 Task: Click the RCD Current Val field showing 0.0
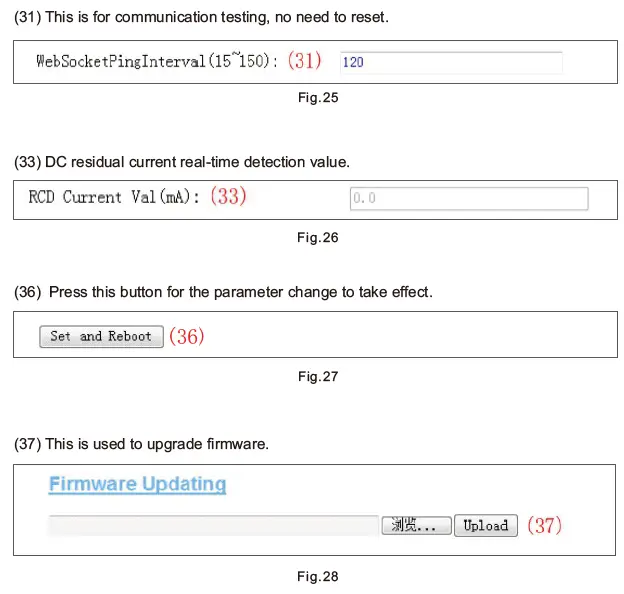[x=468, y=198]
